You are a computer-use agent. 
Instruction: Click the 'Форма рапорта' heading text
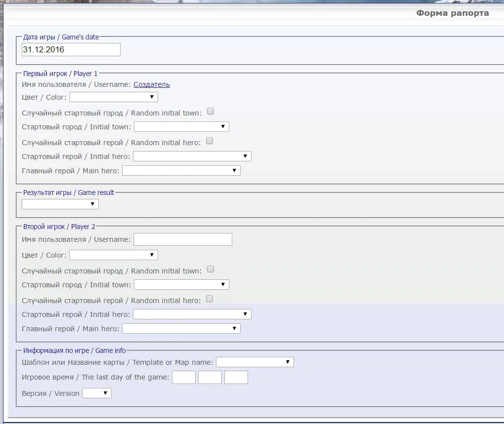pyautogui.click(x=453, y=13)
